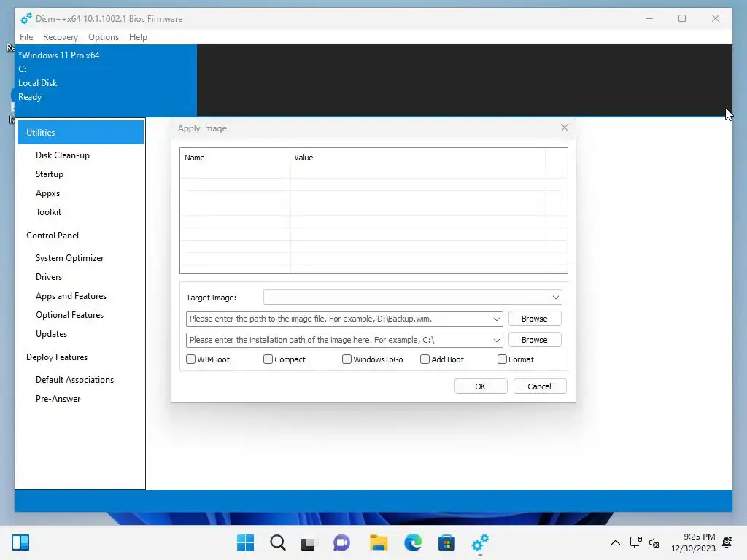Enable the WindowsToGo option

coord(347,359)
